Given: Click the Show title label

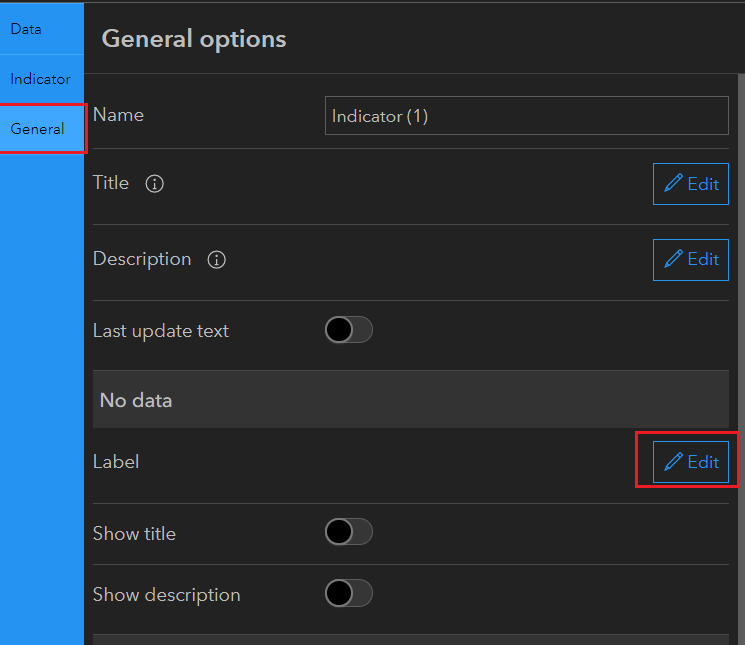Looking at the screenshot, I should 134,533.
